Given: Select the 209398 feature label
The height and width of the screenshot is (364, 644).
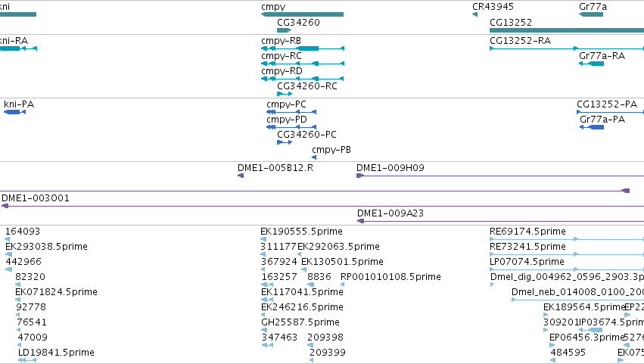Looking at the screenshot, I should click(325, 338).
